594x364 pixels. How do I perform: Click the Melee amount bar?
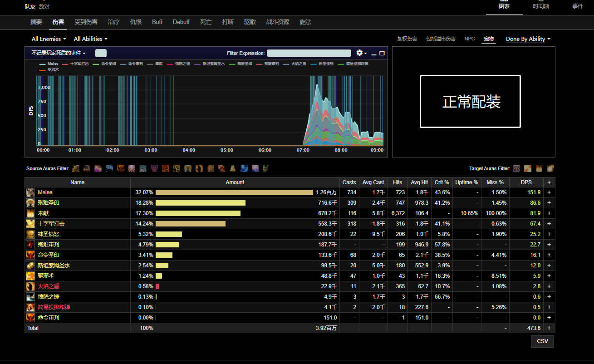tap(234, 192)
